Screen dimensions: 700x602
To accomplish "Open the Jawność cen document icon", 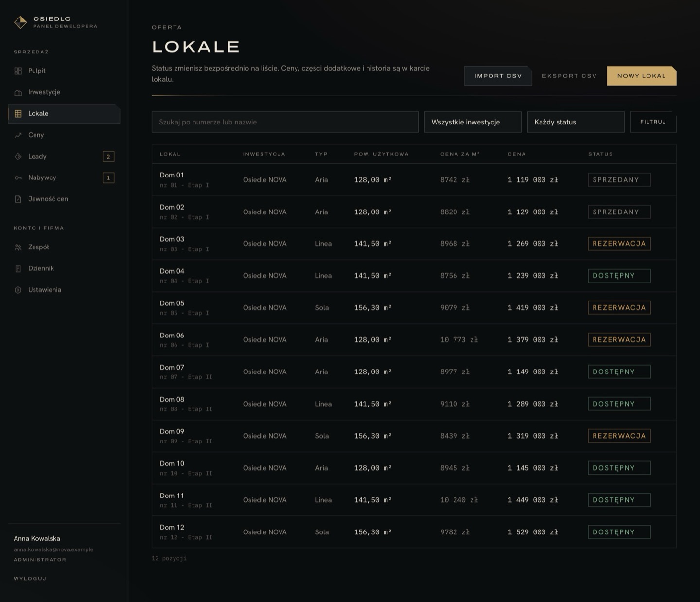I will [18, 199].
